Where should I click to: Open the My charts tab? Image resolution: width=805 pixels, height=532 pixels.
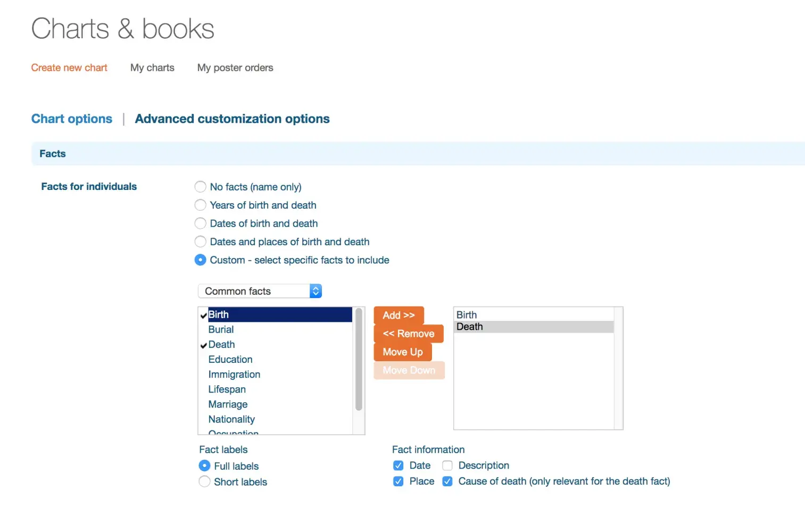tap(152, 68)
